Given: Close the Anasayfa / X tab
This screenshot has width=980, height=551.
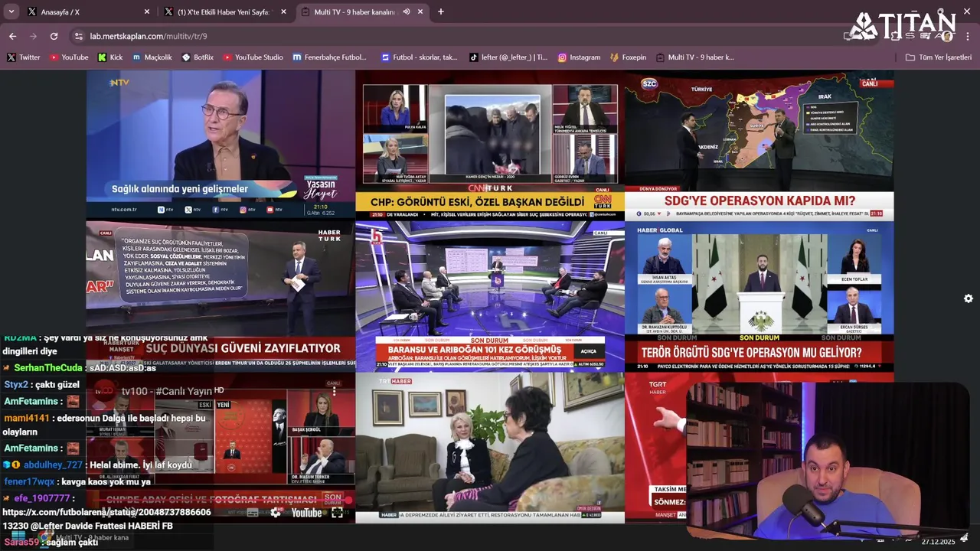Looking at the screenshot, I should [x=147, y=11].
